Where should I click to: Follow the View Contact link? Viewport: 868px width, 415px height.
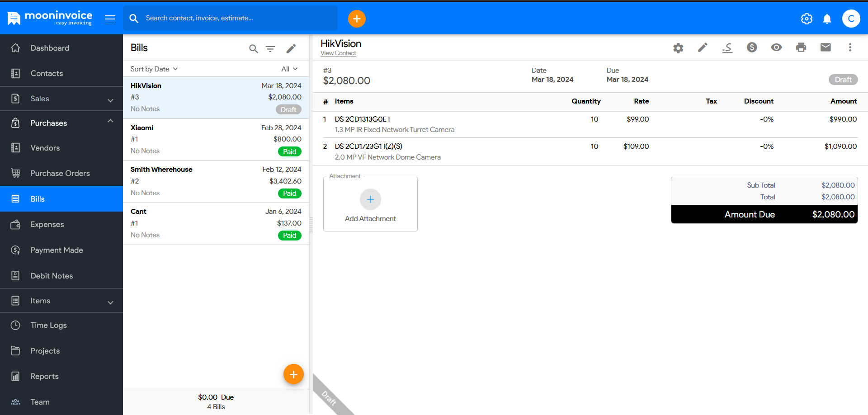338,53
